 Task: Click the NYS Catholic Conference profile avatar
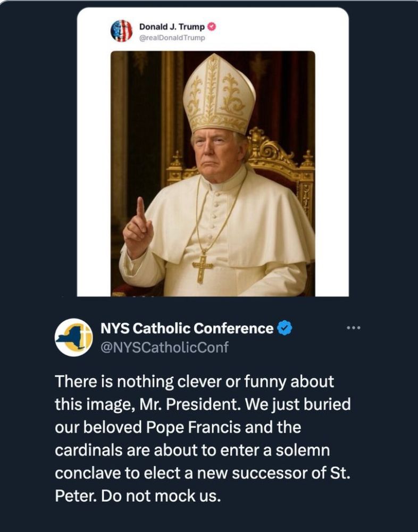tap(74, 337)
